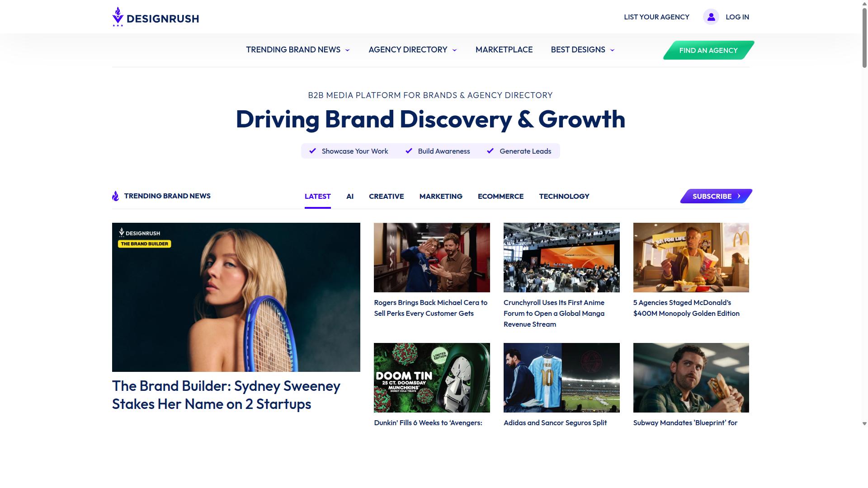Expand the Best Designs dropdown chevron

612,50
